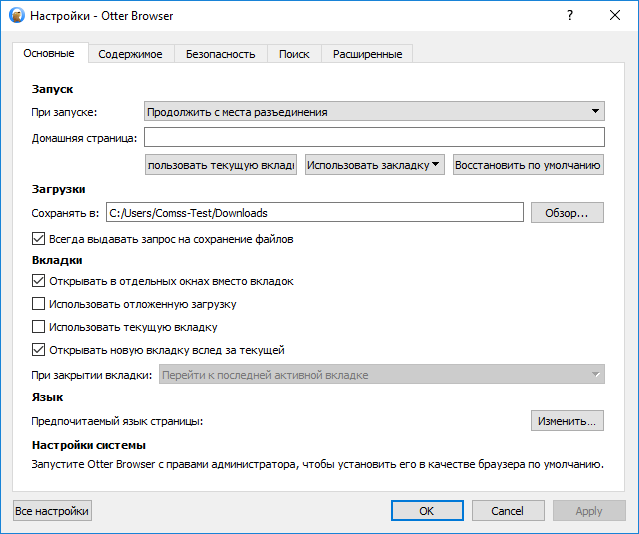
Task: Click the question mark help button
Action: [x=570, y=15]
